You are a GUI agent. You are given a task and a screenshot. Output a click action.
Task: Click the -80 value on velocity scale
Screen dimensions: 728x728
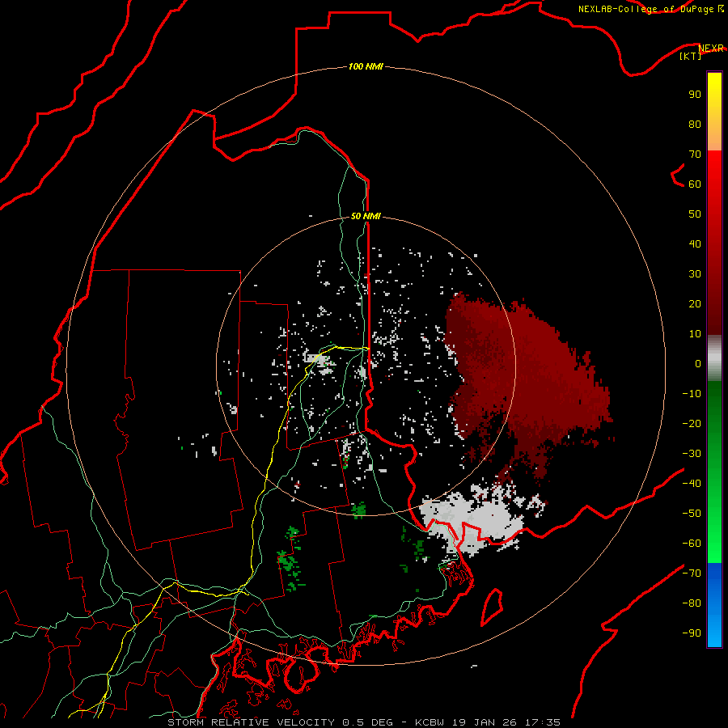pos(692,603)
